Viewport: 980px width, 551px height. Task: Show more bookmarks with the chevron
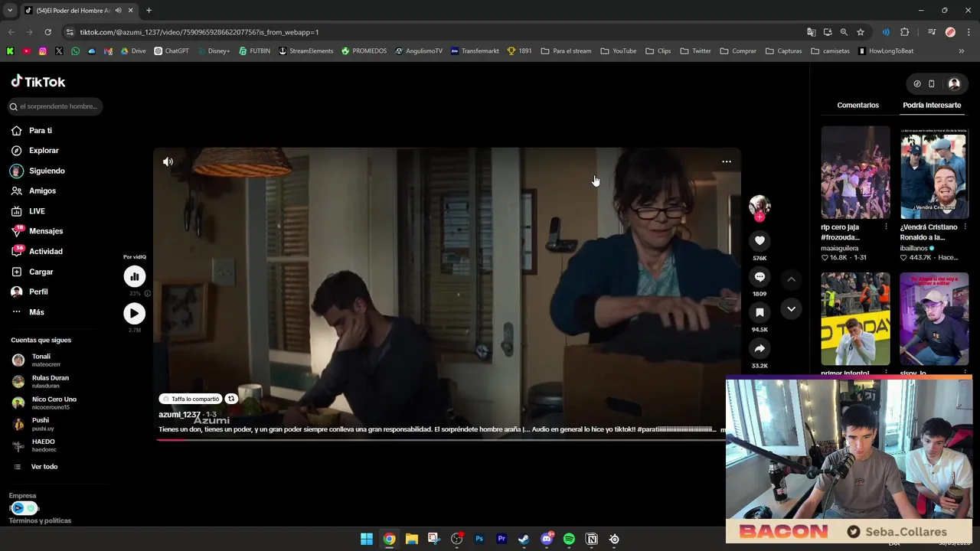point(962,51)
